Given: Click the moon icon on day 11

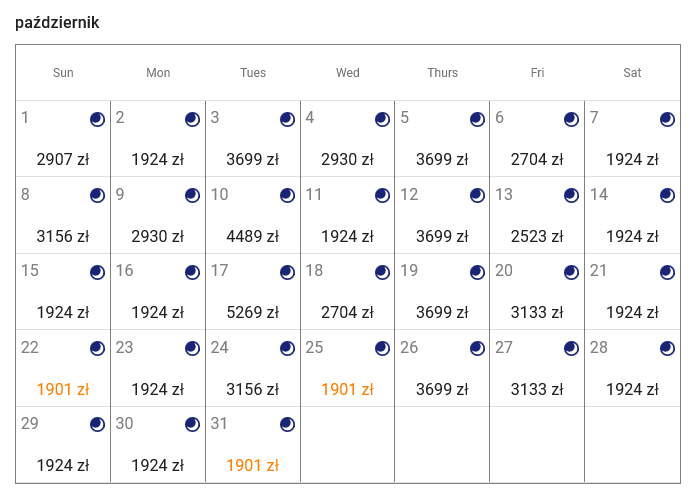Looking at the screenshot, I should coord(382,196).
